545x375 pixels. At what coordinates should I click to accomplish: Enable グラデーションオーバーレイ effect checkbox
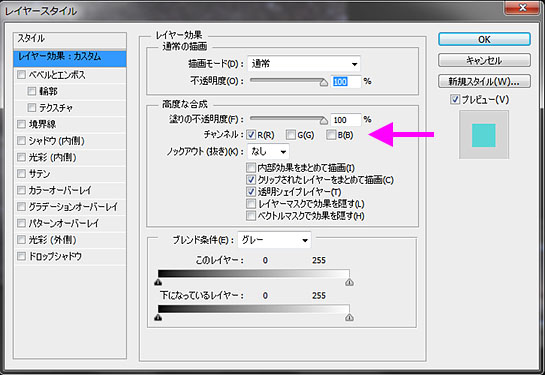click(x=22, y=206)
